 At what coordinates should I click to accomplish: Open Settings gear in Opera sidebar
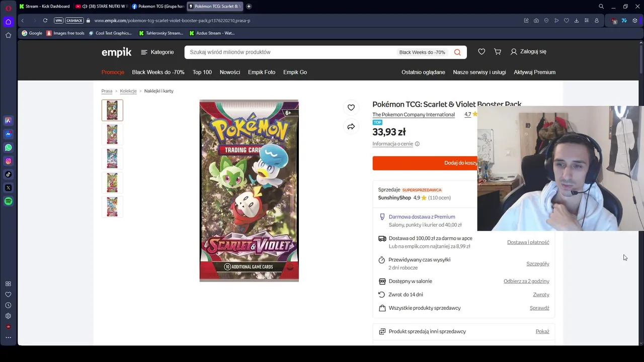(x=8, y=316)
